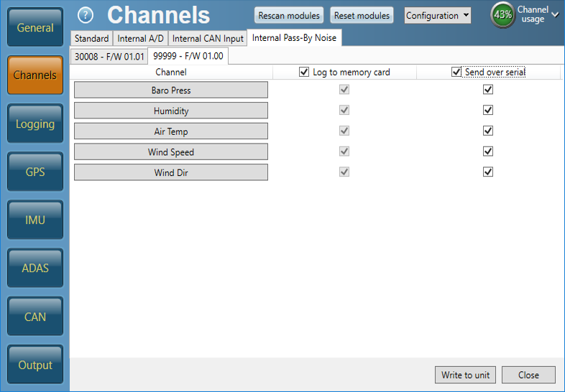The width and height of the screenshot is (565, 392).
Task: Open the ADAS section in sidebar
Action: [35, 268]
